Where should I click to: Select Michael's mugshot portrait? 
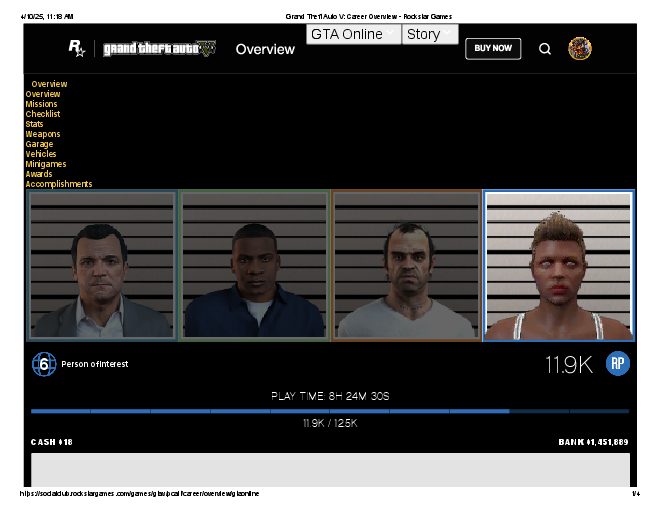click(102, 265)
